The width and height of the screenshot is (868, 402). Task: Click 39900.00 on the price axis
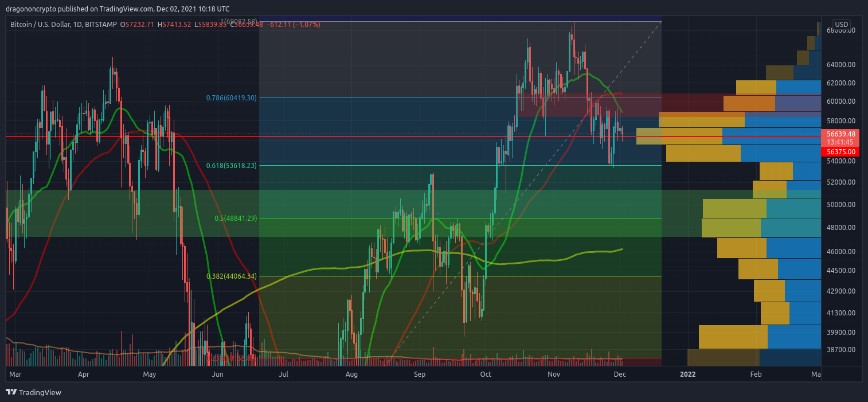tap(840, 332)
